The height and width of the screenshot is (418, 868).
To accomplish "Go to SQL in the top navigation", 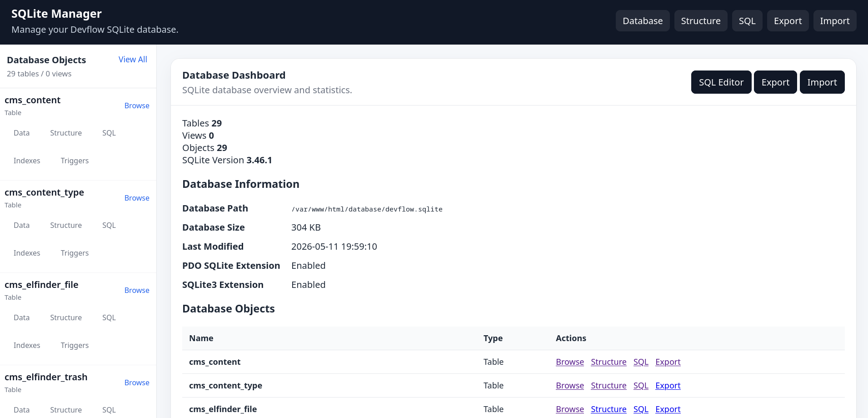I will pyautogui.click(x=747, y=21).
